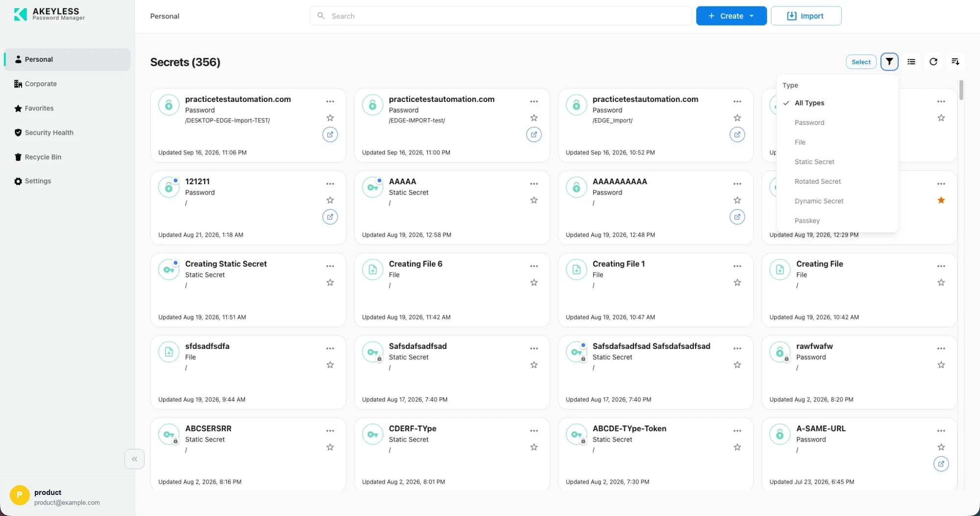Click the vertical scrollbar thumb

point(961,90)
